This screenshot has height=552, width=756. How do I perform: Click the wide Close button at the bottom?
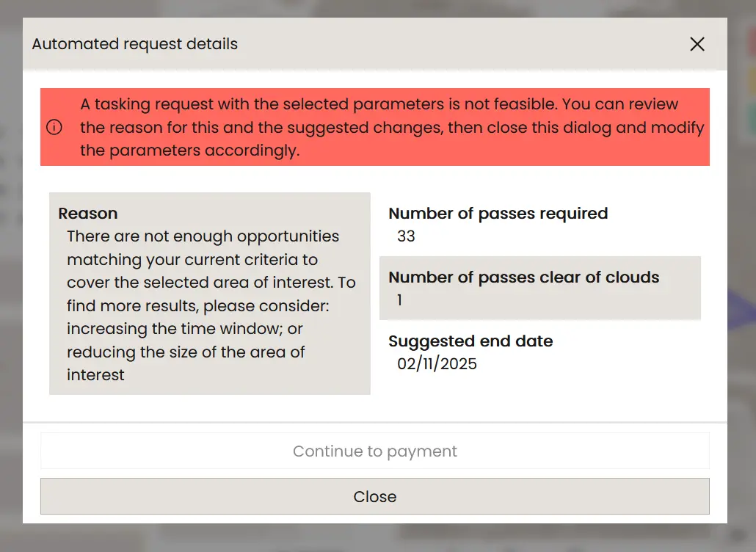pos(374,497)
